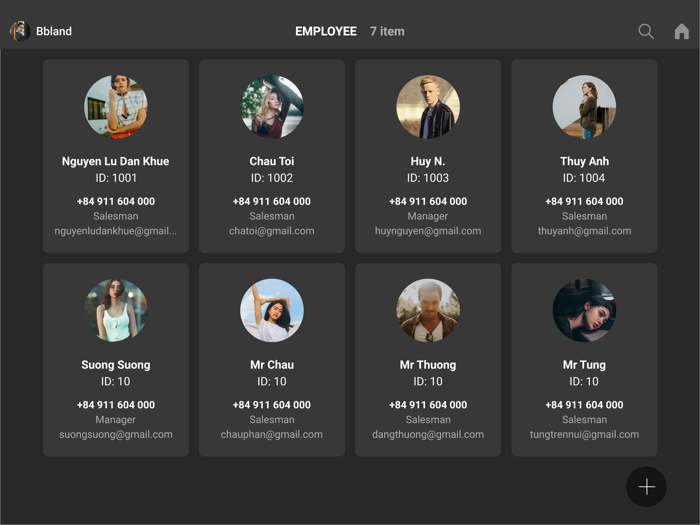Open Bbland profile avatar
Image resolution: width=700 pixels, height=525 pixels.
click(20, 31)
